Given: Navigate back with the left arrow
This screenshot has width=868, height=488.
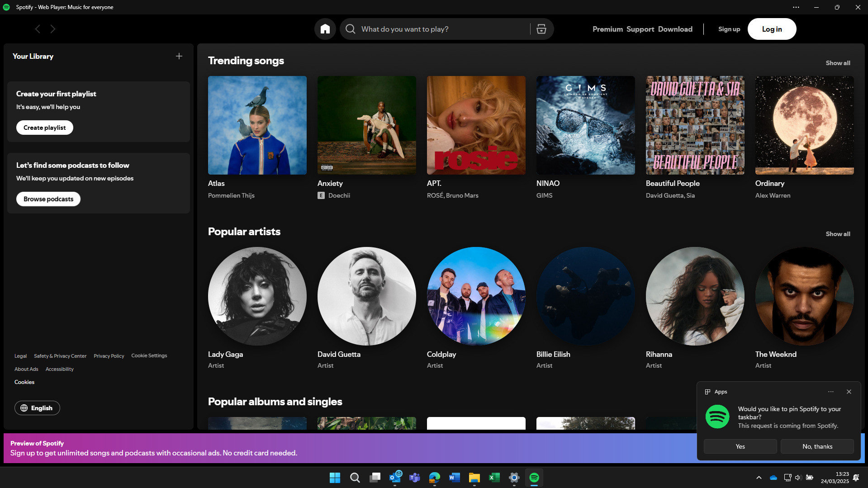Looking at the screenshot, I should (38, 29).
